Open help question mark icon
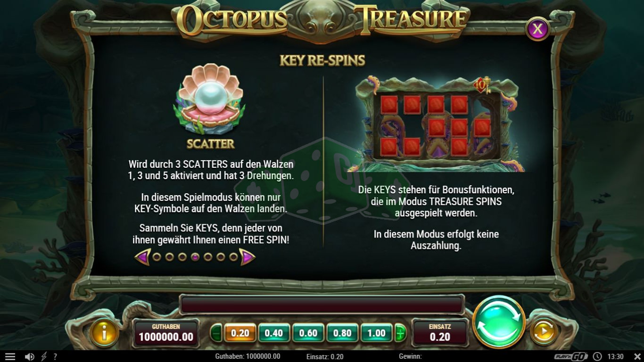This screenshot has height=362, width=644. tap(55, 357)
